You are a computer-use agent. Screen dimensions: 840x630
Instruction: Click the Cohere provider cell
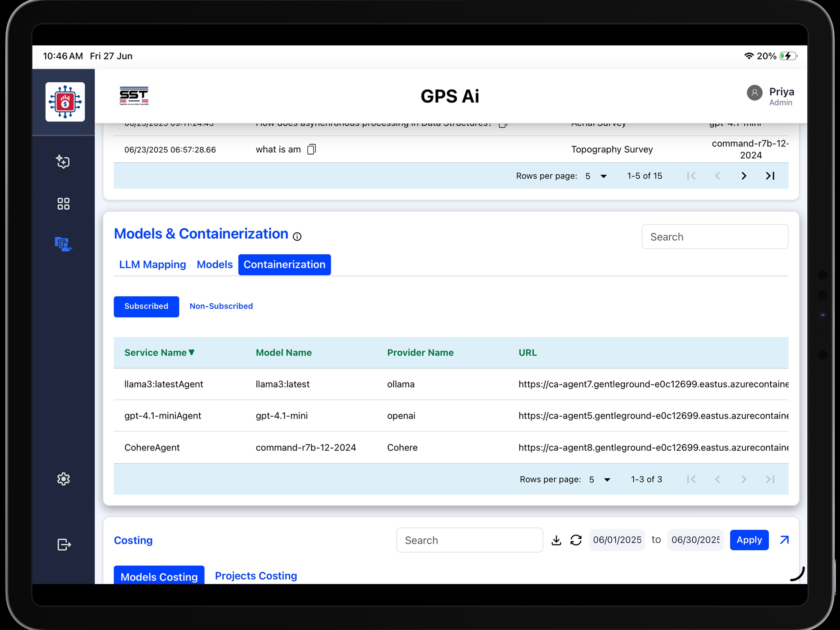click(x=402, y=447)
